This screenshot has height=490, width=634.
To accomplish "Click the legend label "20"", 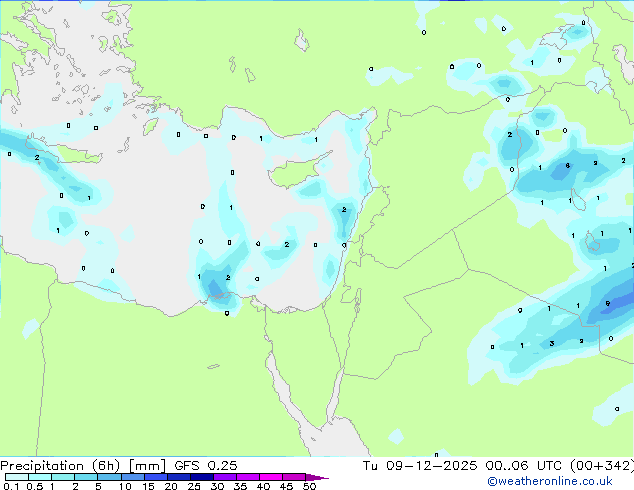I will [x=171, y=486].
